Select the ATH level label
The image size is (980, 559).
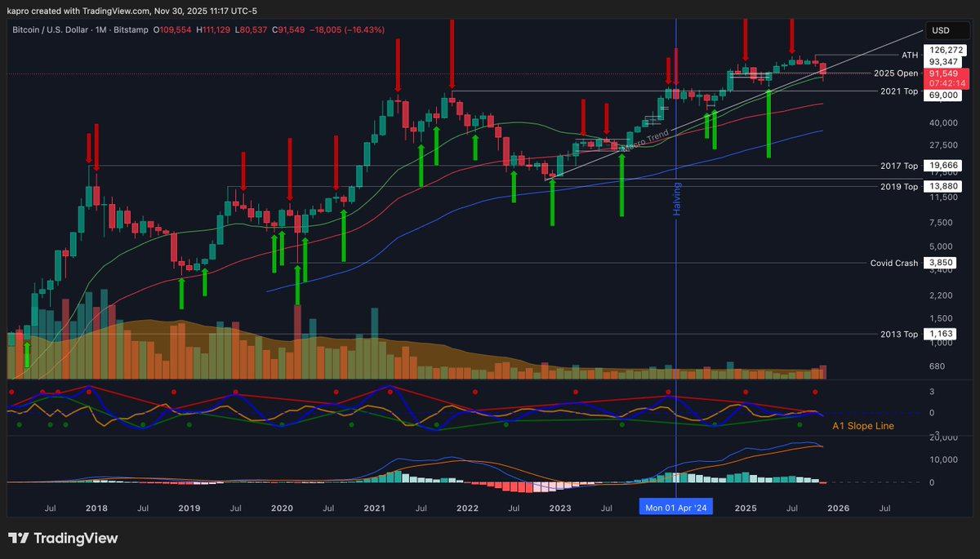tap(910, 55)
